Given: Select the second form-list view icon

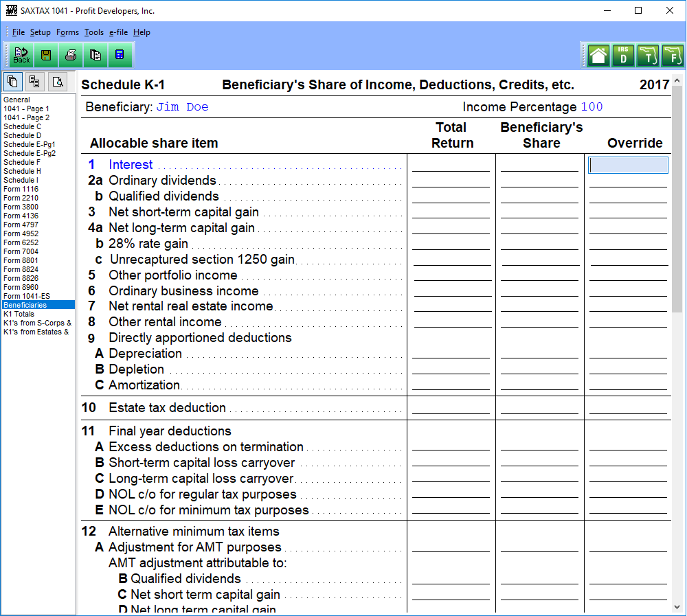Looking at the screenshot, I should (x=34, y=82).
